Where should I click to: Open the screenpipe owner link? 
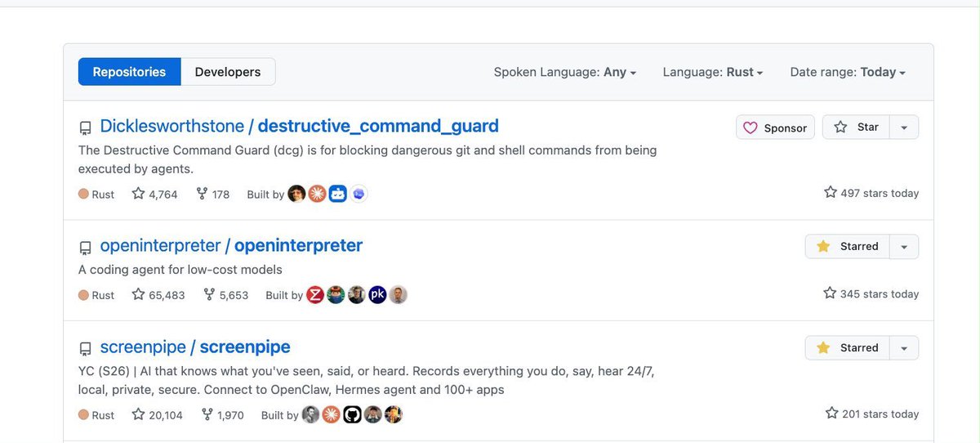click(x=143, y=347)
